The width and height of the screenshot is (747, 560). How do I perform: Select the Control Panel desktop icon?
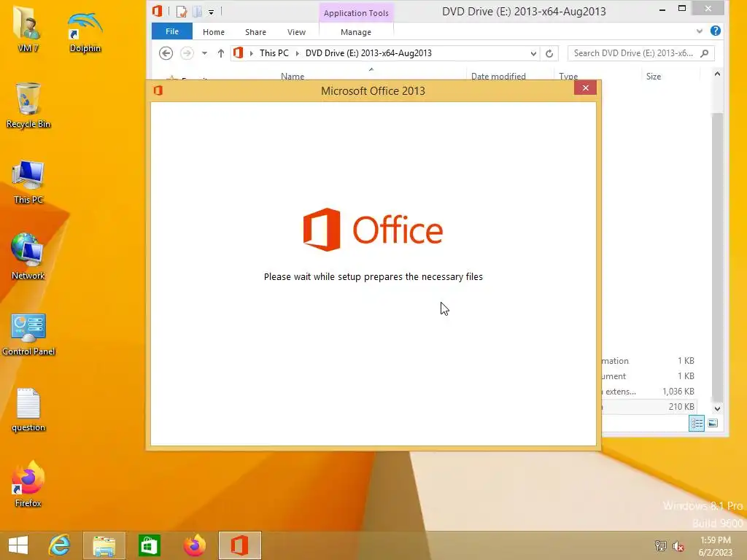pyautogui.click(x=28, y=333)
